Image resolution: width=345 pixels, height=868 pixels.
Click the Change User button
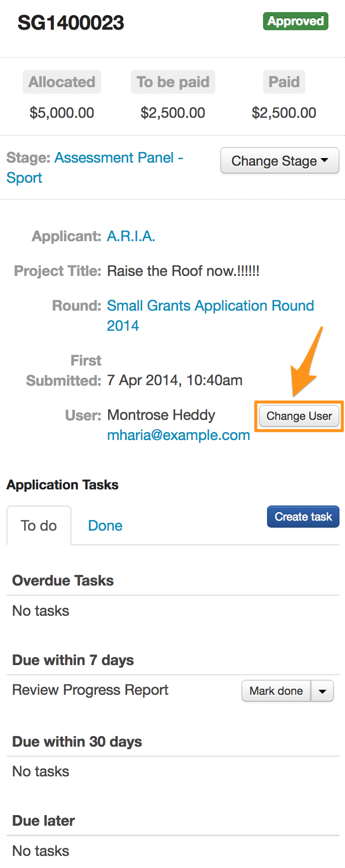[x=299, y=416]
